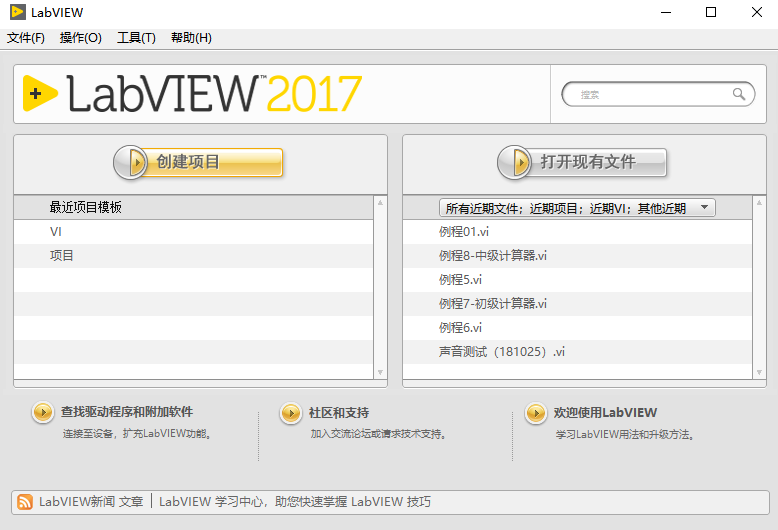Minimize the LabVIEW window
Screen dimensions: 778x530
coord(666,12)
